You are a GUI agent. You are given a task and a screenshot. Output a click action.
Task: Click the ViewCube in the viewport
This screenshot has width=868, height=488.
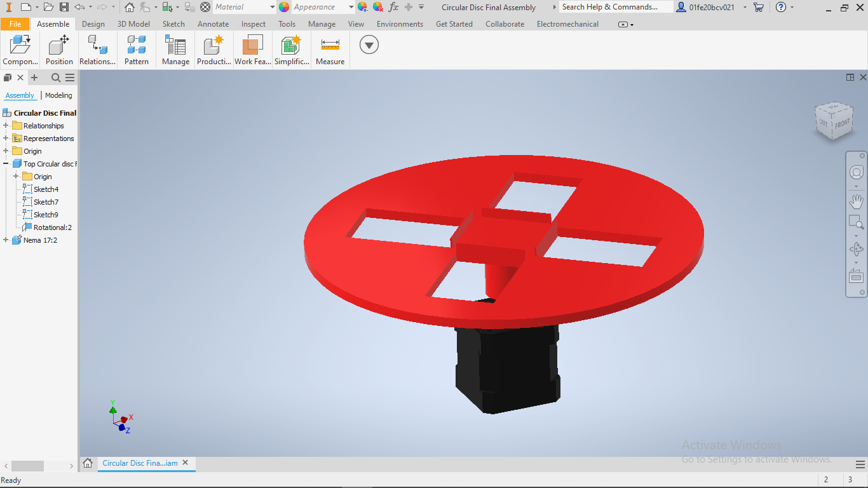click(x=834, y=121)
